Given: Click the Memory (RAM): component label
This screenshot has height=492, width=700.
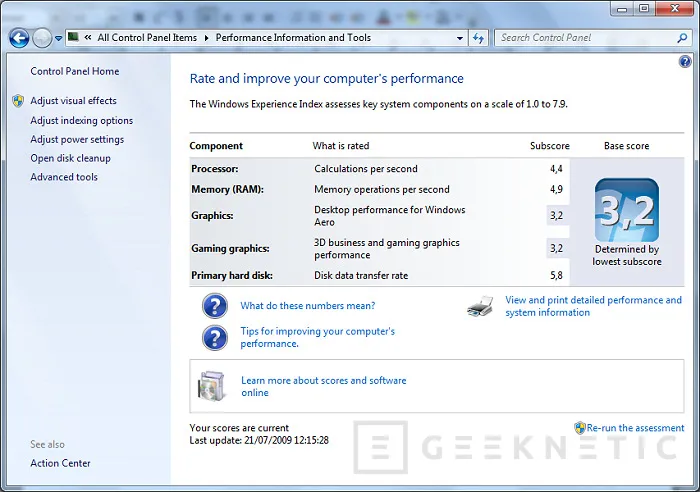Looking at the screenshot, I should 227,189.
